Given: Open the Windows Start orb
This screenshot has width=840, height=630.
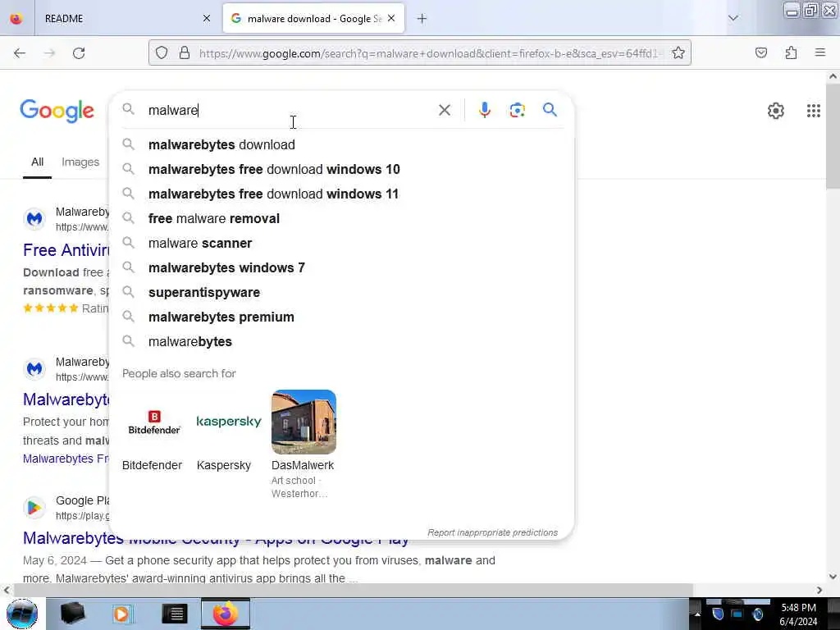Looking at the screenshot, I should (22, 614).
